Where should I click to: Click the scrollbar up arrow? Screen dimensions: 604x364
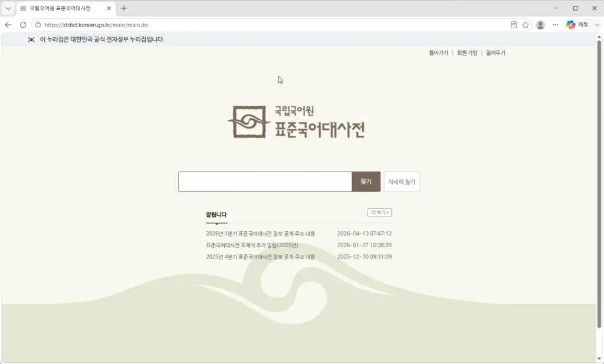(599, 37)
